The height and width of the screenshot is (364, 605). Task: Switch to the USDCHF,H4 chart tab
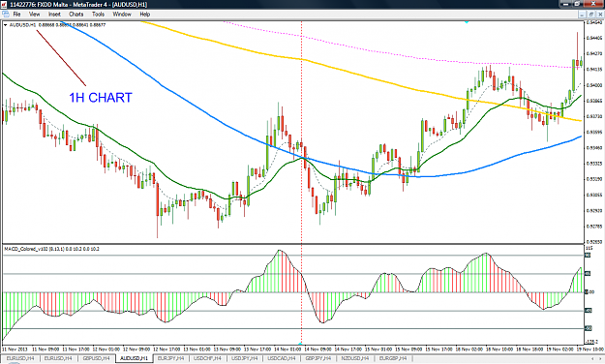pos(208,358)
